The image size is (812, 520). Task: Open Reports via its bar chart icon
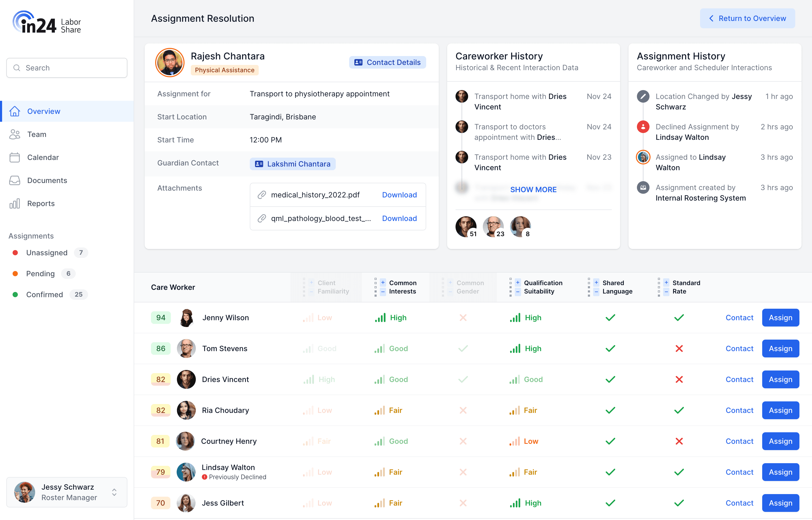point(14,204)
